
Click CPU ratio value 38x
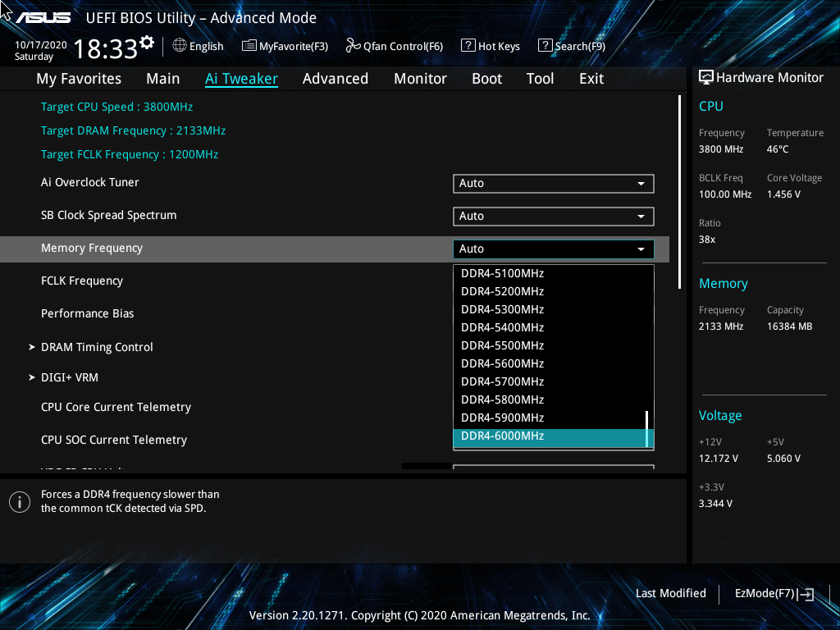pyautogui.click(x=706, y=240)
